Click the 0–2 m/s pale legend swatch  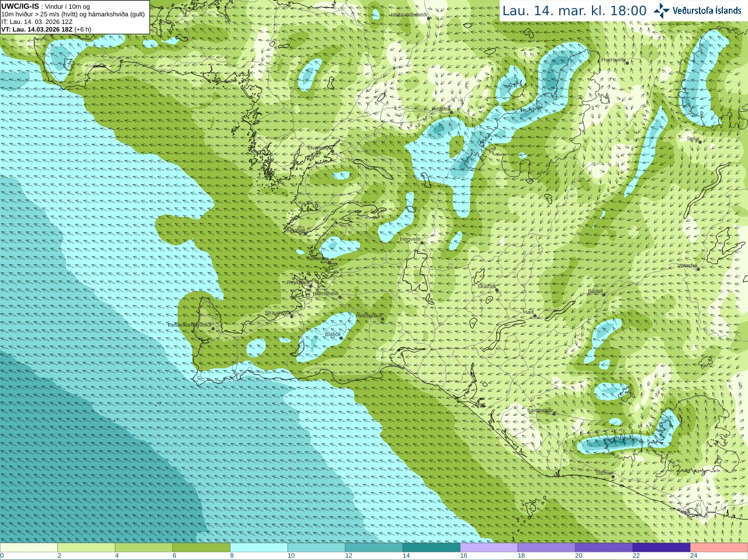[29, 548]
